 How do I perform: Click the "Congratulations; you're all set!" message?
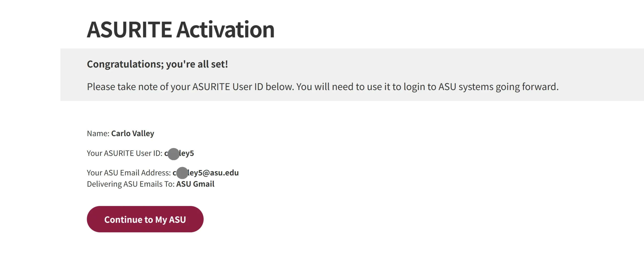point(157,64)
